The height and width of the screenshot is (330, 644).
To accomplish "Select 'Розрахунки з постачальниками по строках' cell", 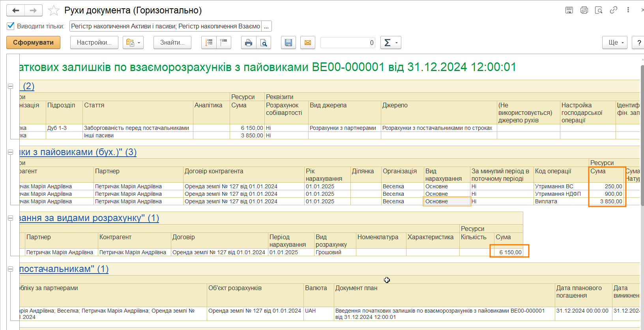I will coord(439,128).
